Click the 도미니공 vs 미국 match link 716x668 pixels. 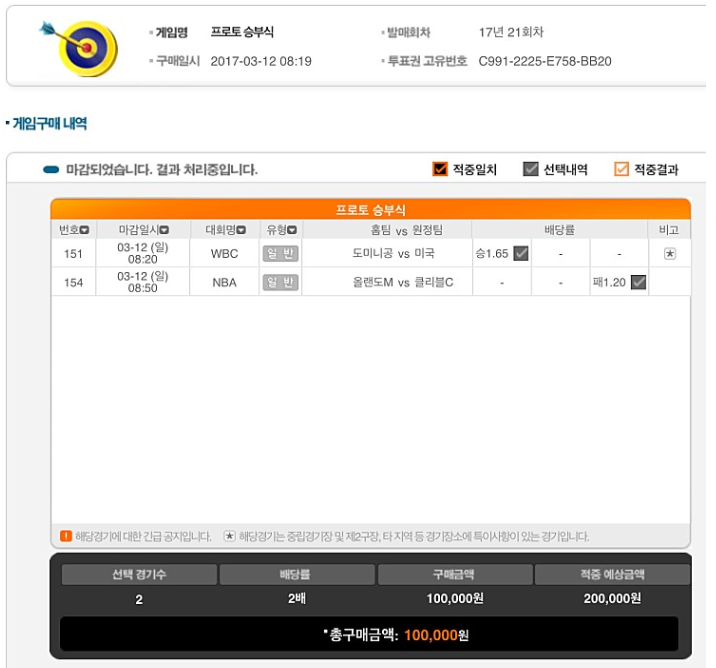pos(393,253)
